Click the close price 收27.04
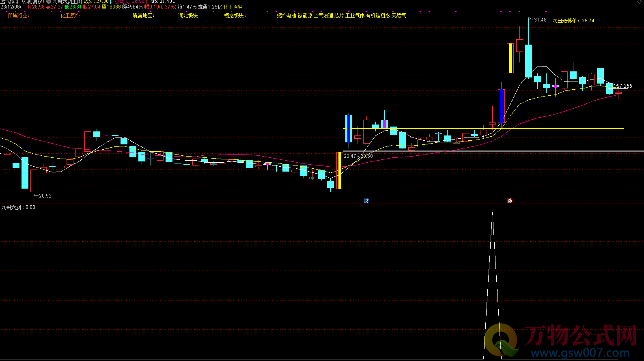 tap(92, 7)
